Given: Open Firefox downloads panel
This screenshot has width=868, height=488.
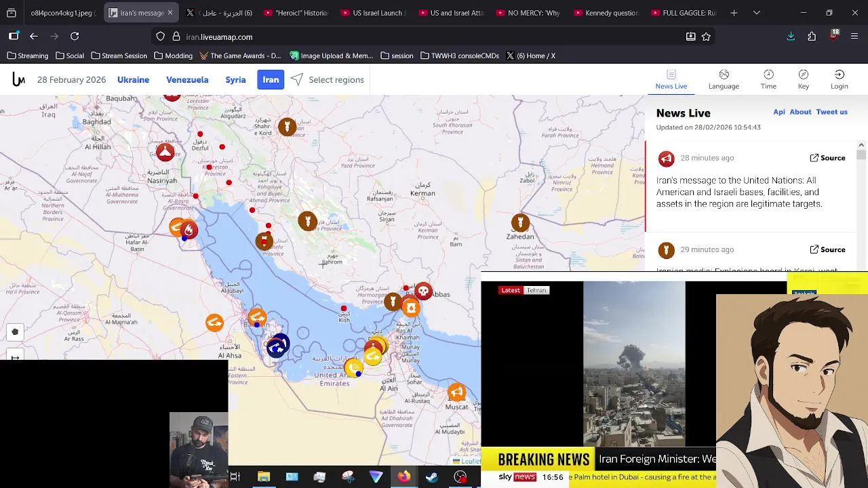Looking at the screenshot, I should coord(791,37).
